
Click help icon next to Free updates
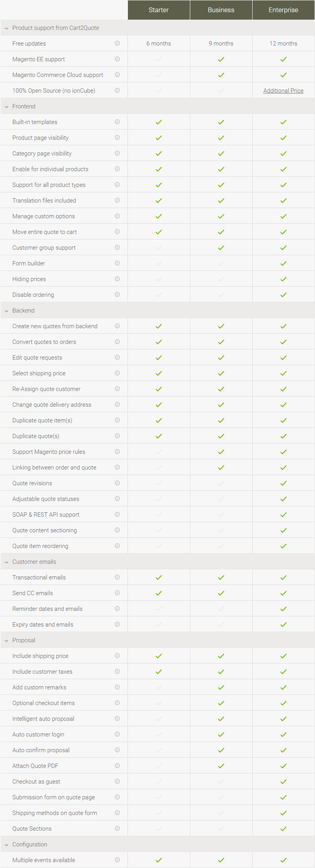tap(117, 43)
